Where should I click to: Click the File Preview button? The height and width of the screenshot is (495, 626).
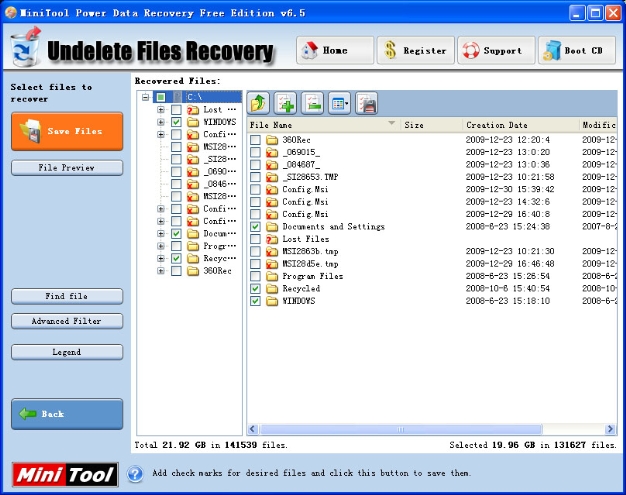pos(67,168)
